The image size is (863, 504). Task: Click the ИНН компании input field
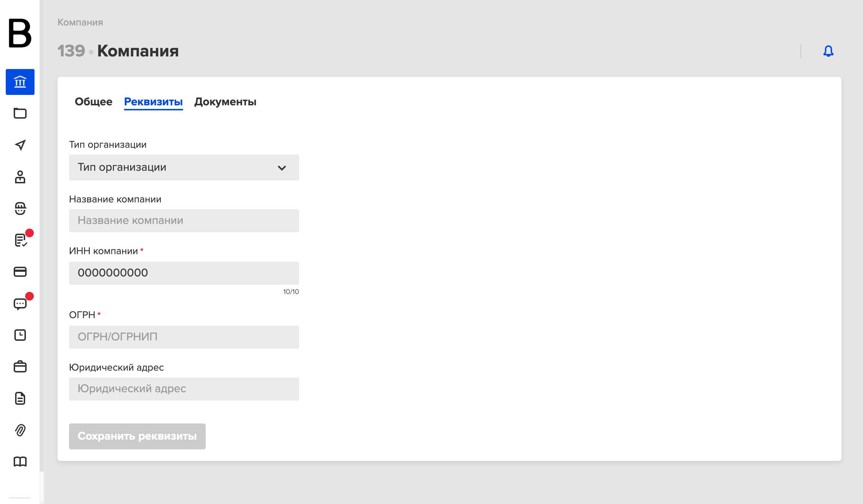click(x=184, y=273)
